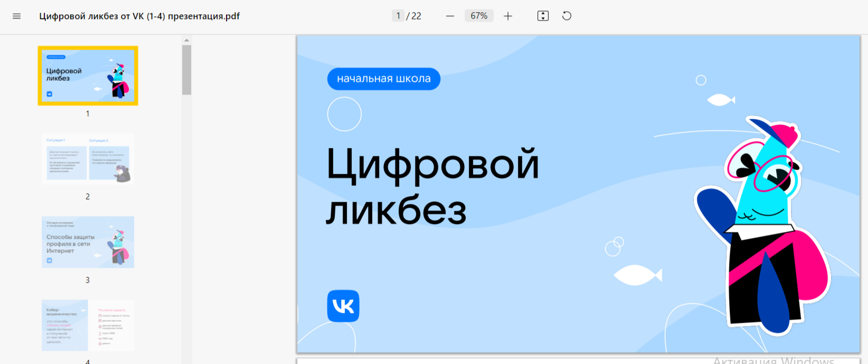Viewport: 868px width, 364px height.
Task: Rotate the document with the rotate icon
Action: (x=567, y=16)
